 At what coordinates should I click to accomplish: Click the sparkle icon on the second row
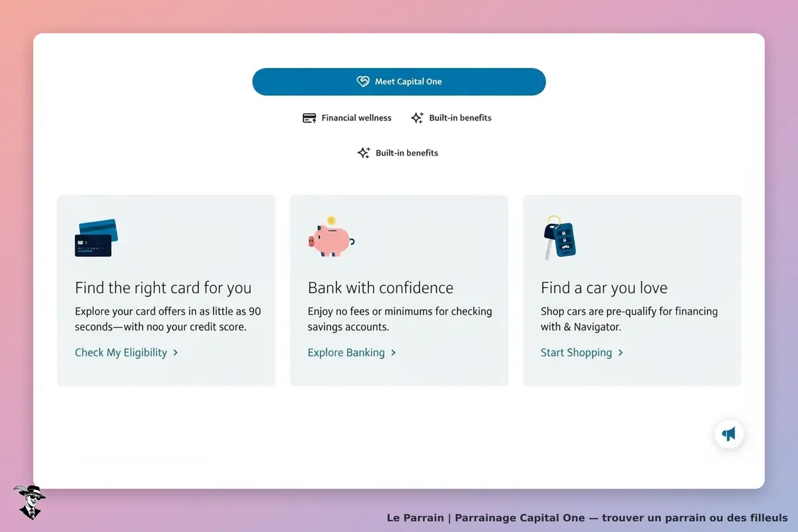point(364,153)
